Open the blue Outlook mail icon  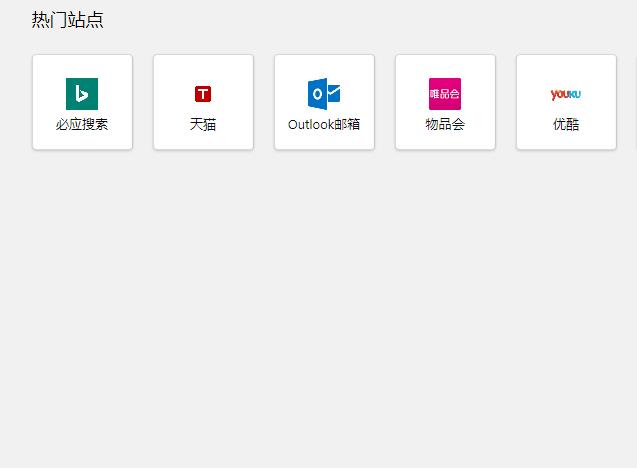coord(324,94)
